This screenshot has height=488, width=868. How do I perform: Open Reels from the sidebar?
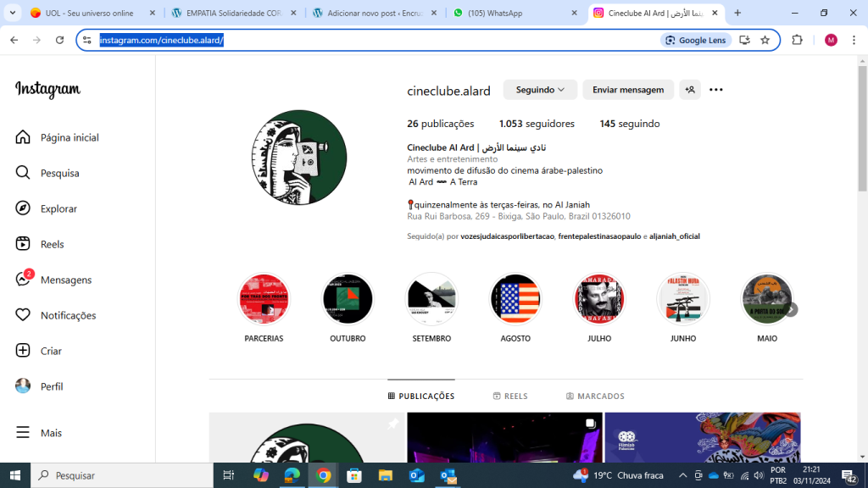(x=24, y=244)
